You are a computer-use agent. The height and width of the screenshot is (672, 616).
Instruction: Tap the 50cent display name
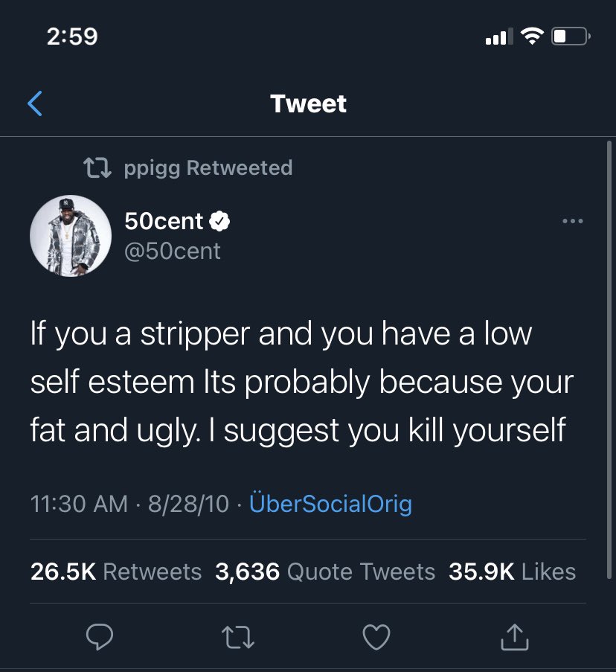164,221
